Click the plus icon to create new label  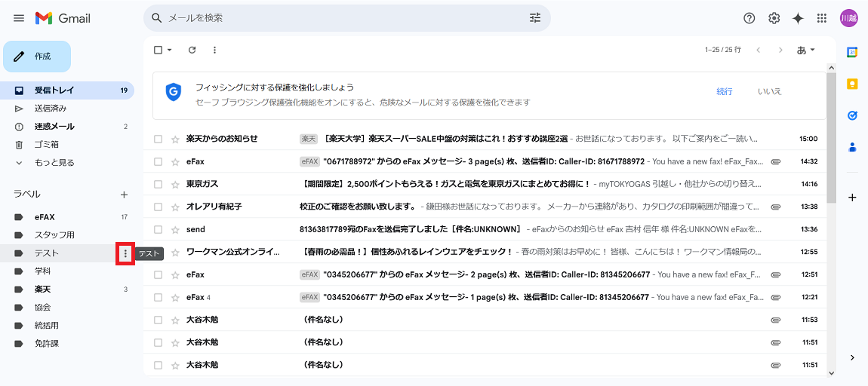124,195
